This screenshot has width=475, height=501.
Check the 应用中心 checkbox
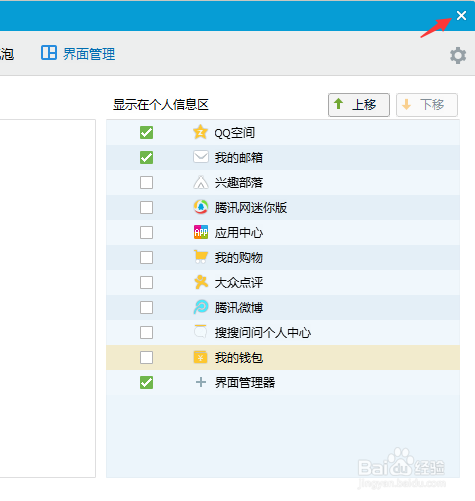(146, 232)
